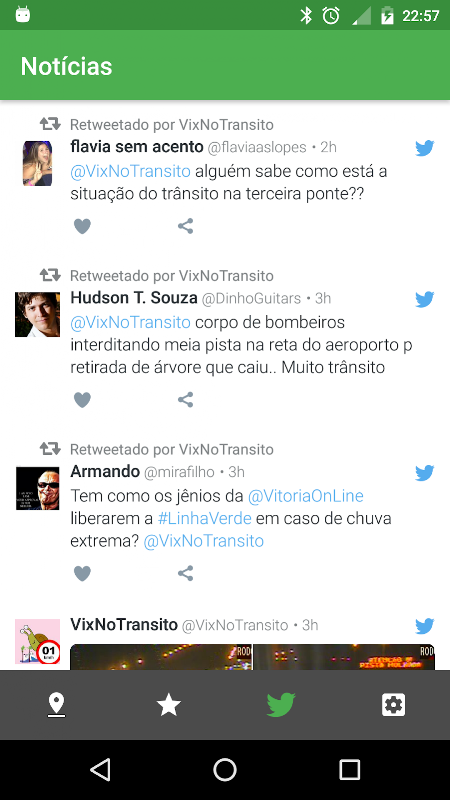Share Hudson T. Souza's tweet
This screenshot has width=450, height=800.
click(x=185, y=399)
